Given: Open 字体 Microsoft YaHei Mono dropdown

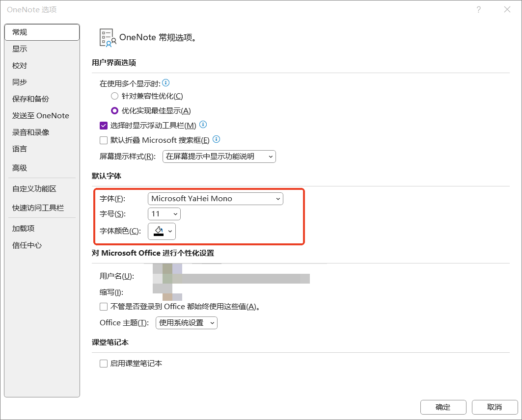Looking at the screenshot, I should 216,199.
